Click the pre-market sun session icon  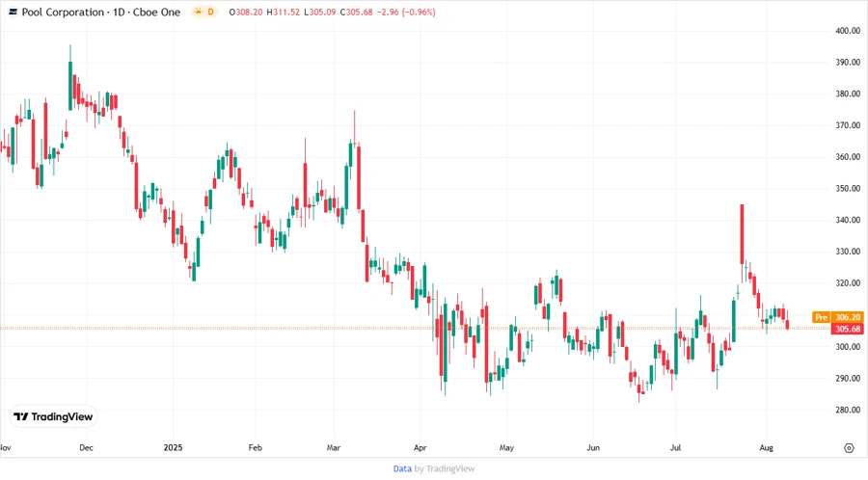click(x=198, y=12)
